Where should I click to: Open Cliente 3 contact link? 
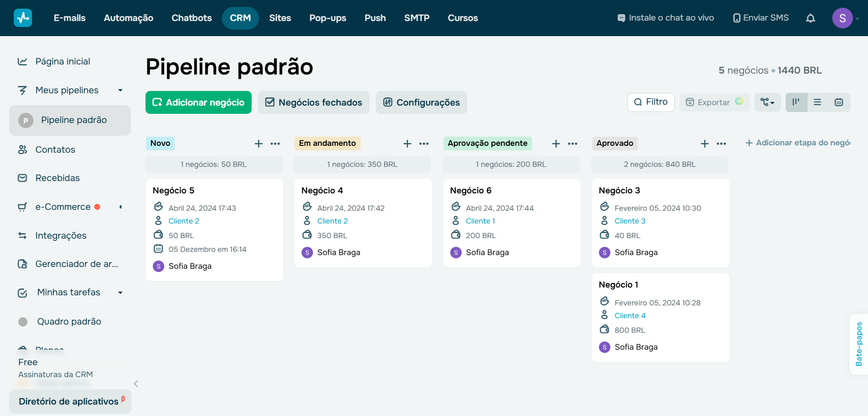(x=630, y=221)
